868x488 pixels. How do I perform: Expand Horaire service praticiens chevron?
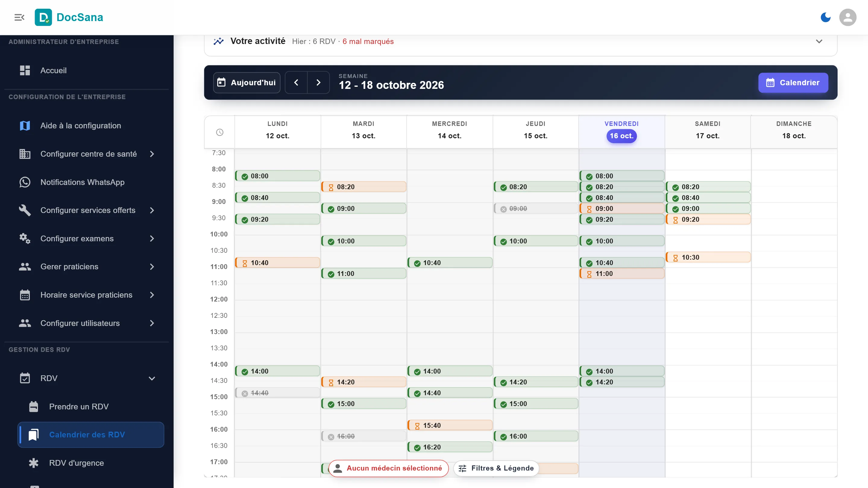tap(152, 295)
